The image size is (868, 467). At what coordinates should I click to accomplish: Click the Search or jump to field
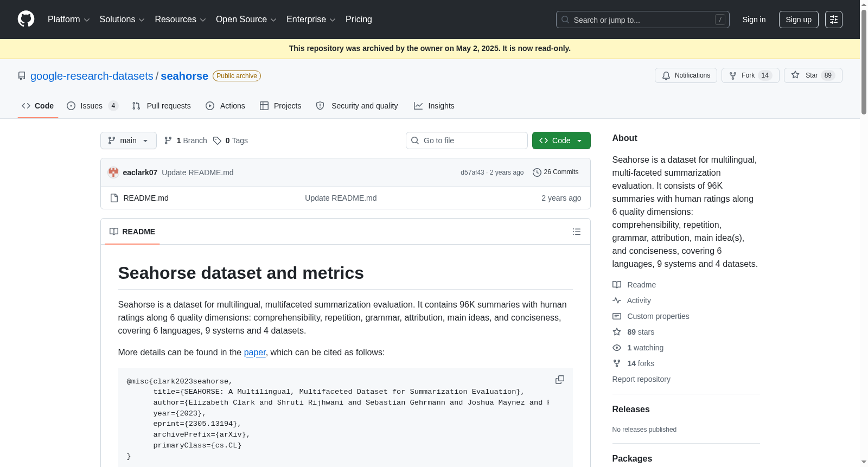pos(643,20)
